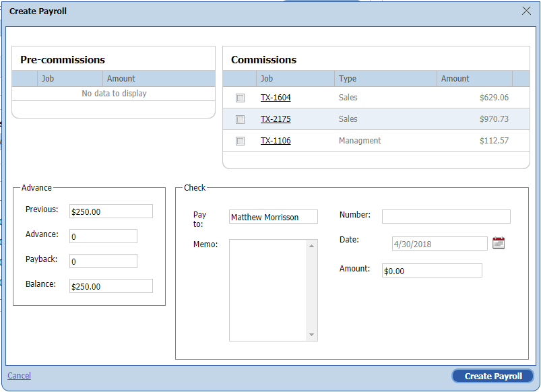Screen dimensions: 541x392
Task: Sort Pre-commissions by Job column header
Action: point(69,79)
